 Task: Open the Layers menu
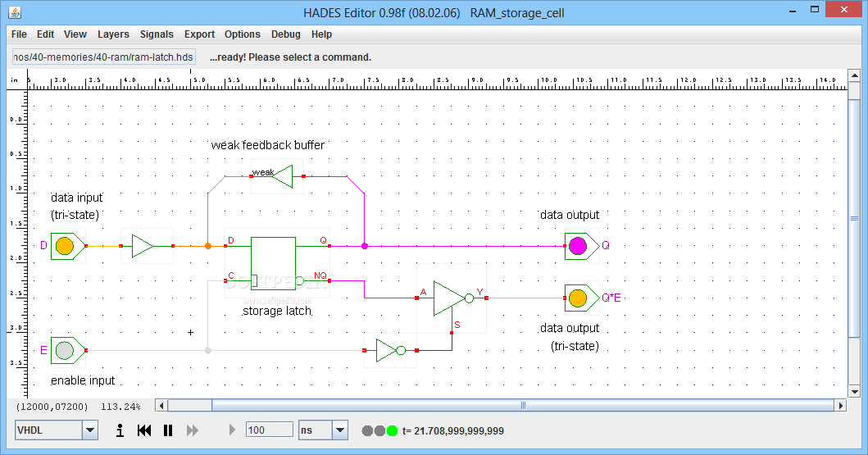tap(113, 34)
